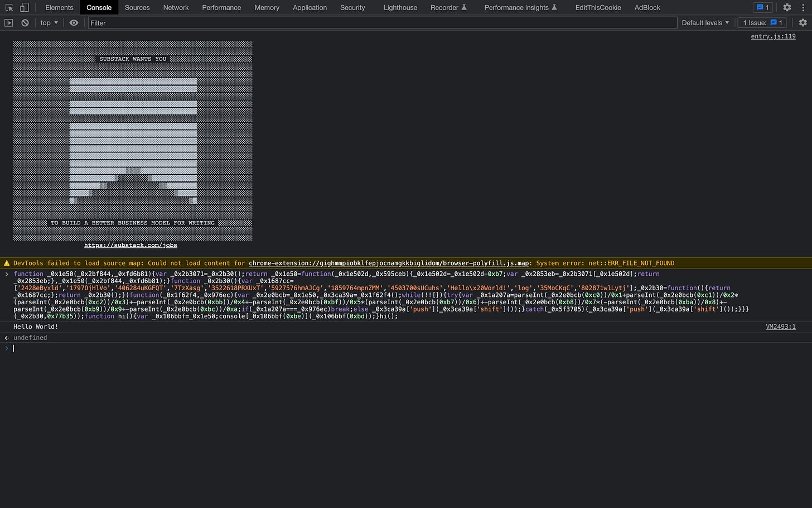This screenshot has height=508, width=812.
Task: Select the inspect element cursor tool
Action: coord(8,7)
